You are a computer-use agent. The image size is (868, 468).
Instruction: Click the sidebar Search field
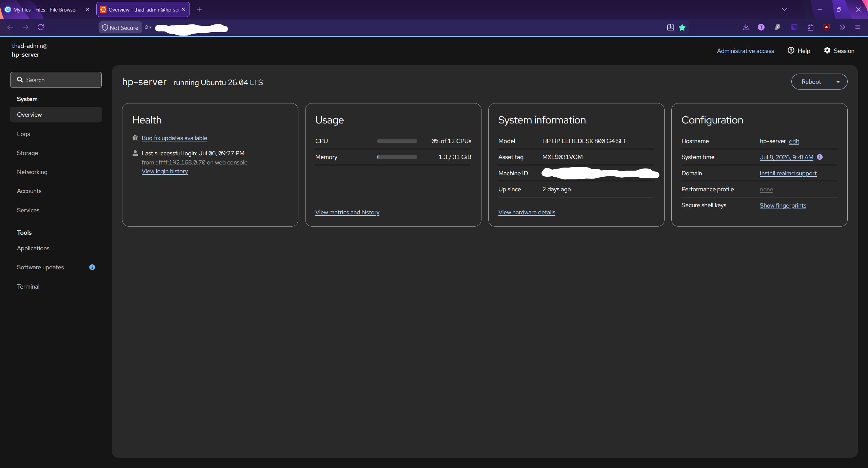56,80
